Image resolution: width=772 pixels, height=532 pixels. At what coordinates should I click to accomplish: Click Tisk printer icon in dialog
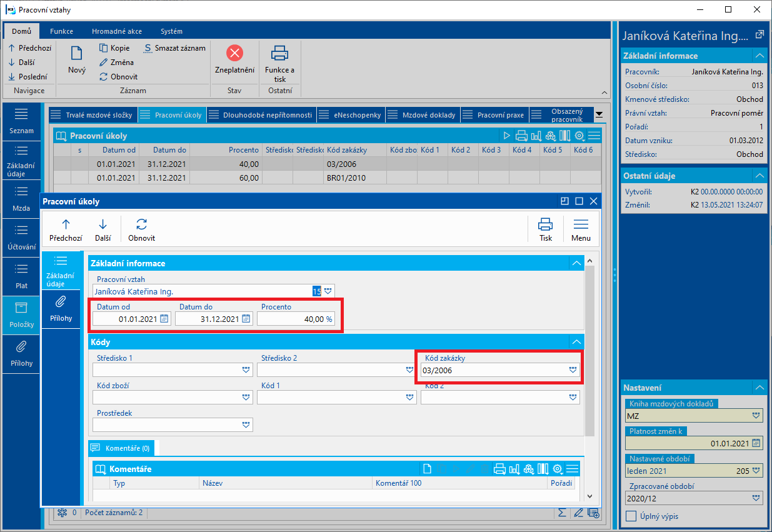(546, 224)
